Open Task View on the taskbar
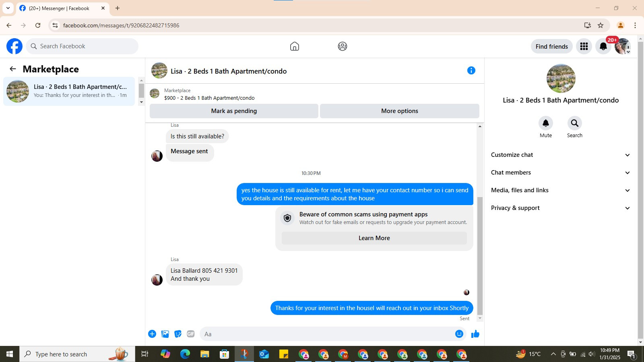644x362 pixels. point(145,354)
